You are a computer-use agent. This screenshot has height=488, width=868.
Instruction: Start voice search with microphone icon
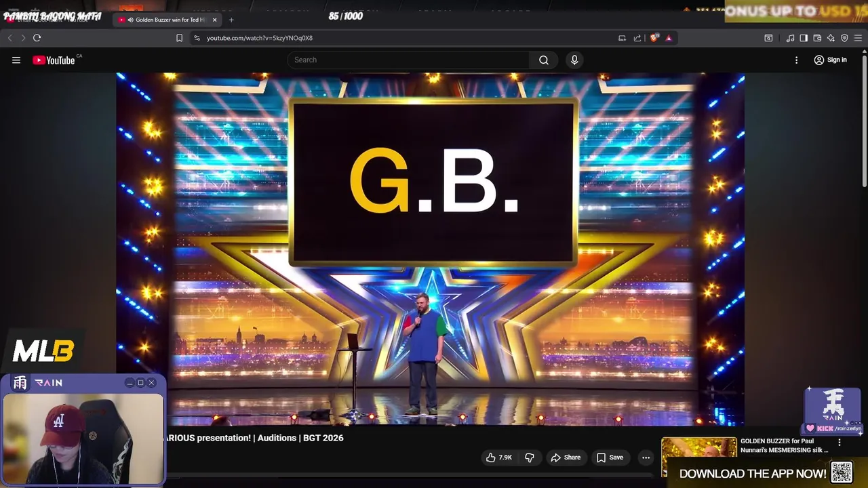pos(574,60)
